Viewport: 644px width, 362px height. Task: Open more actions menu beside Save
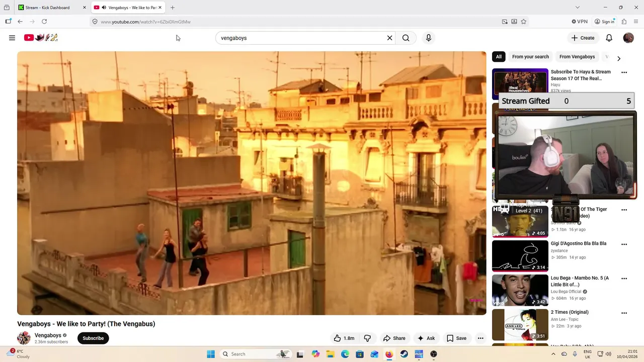tap(480, 338)
